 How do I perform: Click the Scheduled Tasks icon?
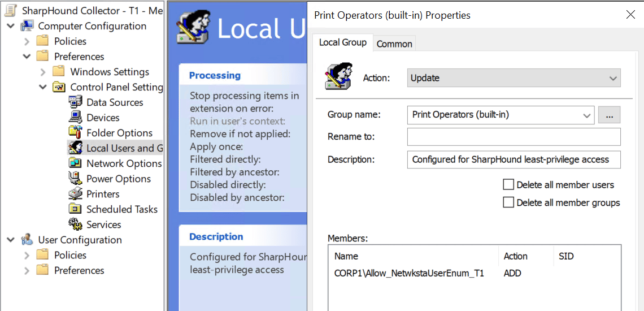[x=75, y=209]
